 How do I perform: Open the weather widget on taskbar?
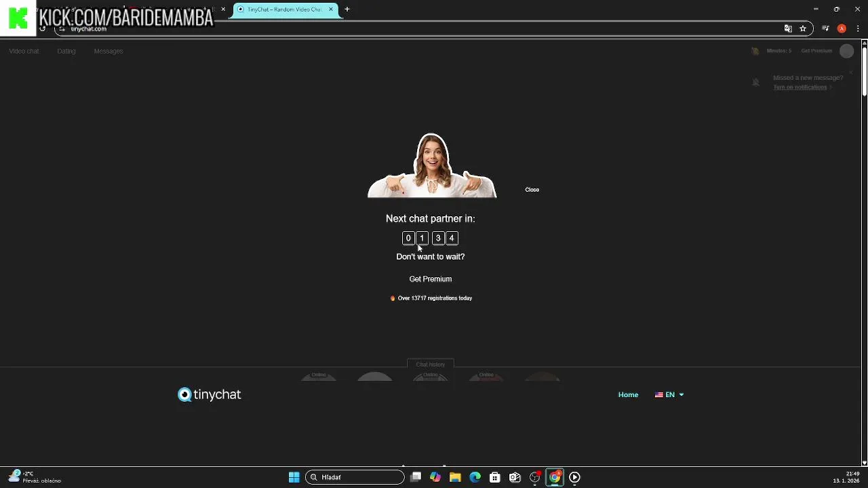pyautogui.click(x=34, y=477)
